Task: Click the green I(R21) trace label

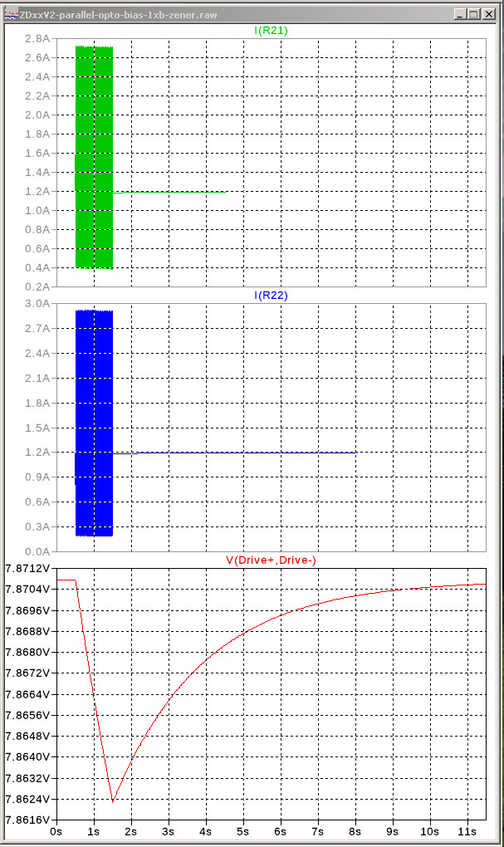Action: 271,31
